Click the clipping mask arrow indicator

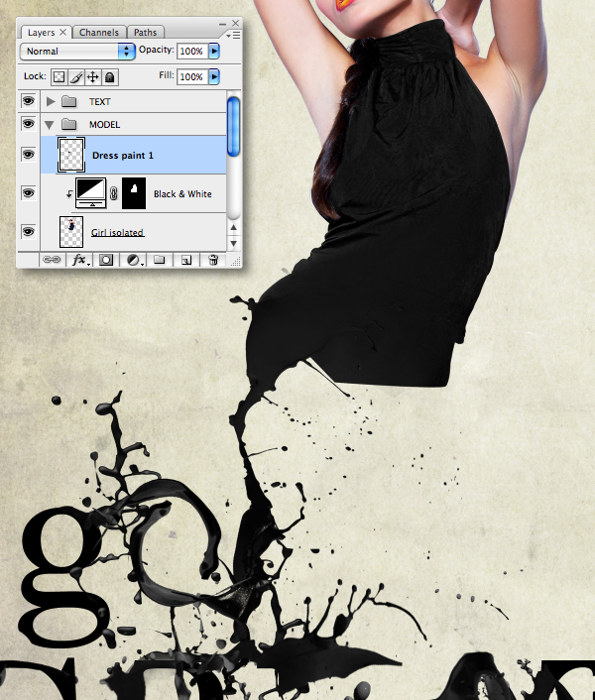69,193
